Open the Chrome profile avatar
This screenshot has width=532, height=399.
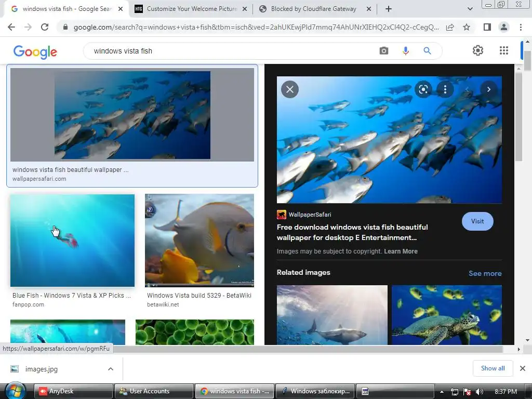pyautogui.click(x=504, y=27)
